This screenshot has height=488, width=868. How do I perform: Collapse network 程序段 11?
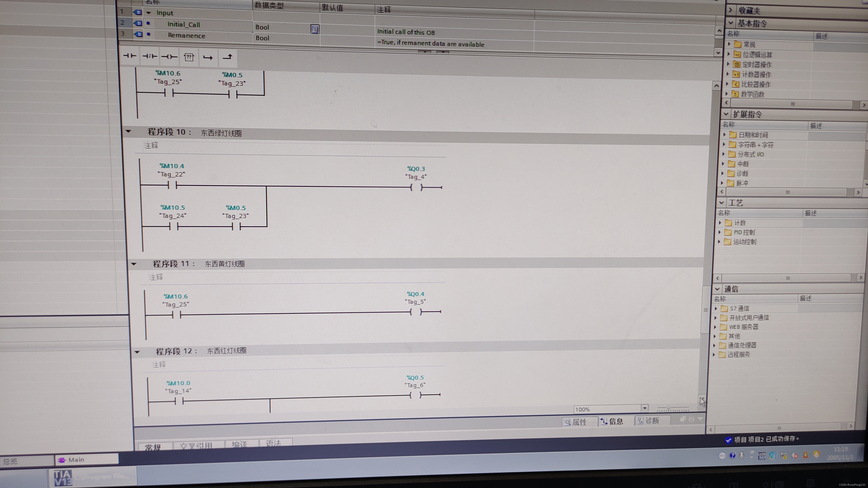[134, 264]
